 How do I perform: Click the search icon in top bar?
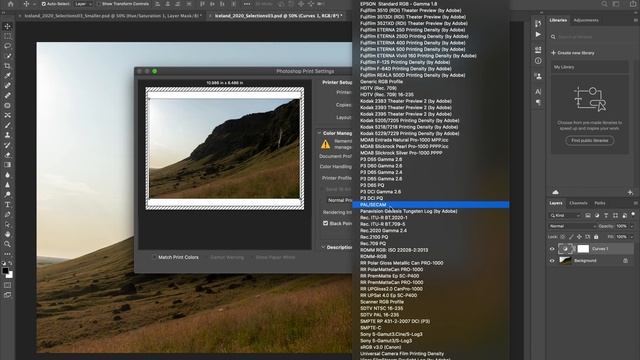click(604, 4)
